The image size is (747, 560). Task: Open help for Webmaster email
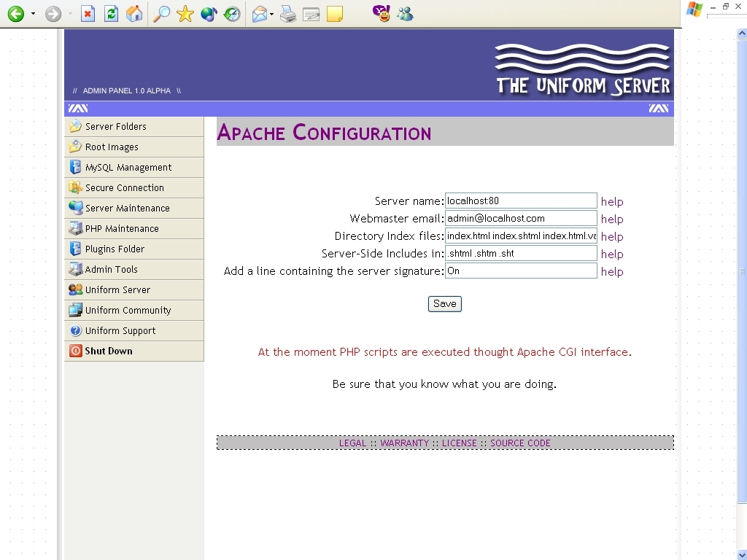pos(612,219)
